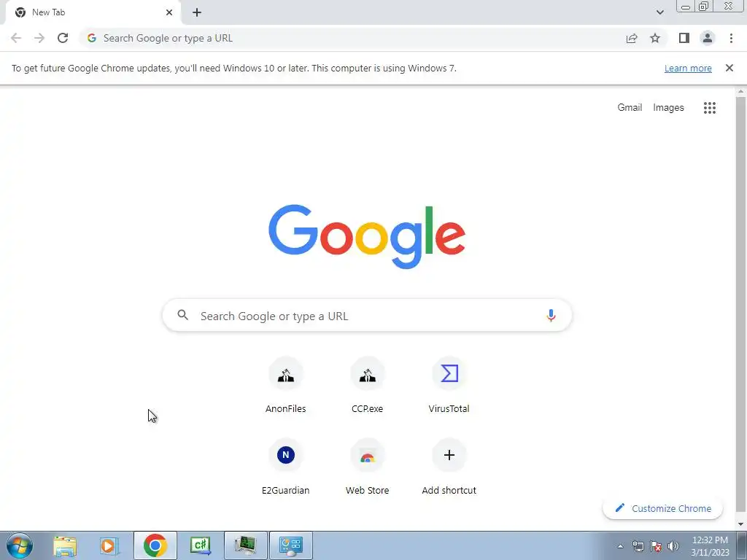Click the network tray icon
The height and width of the screenshot is (560, 747).
point(638,546)
